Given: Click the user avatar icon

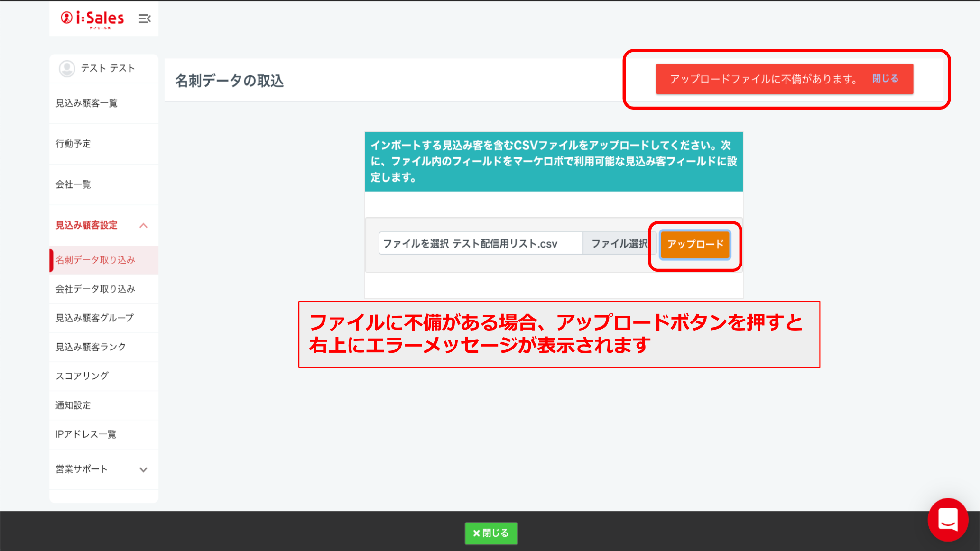Looking at the screenshot, I should (x=67, y=68).
